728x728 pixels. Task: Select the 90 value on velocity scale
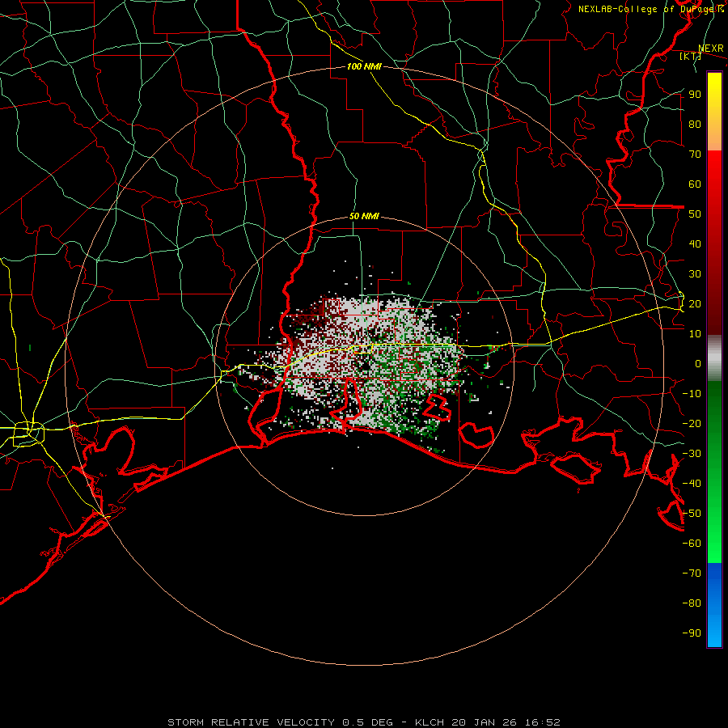[695, 95]
